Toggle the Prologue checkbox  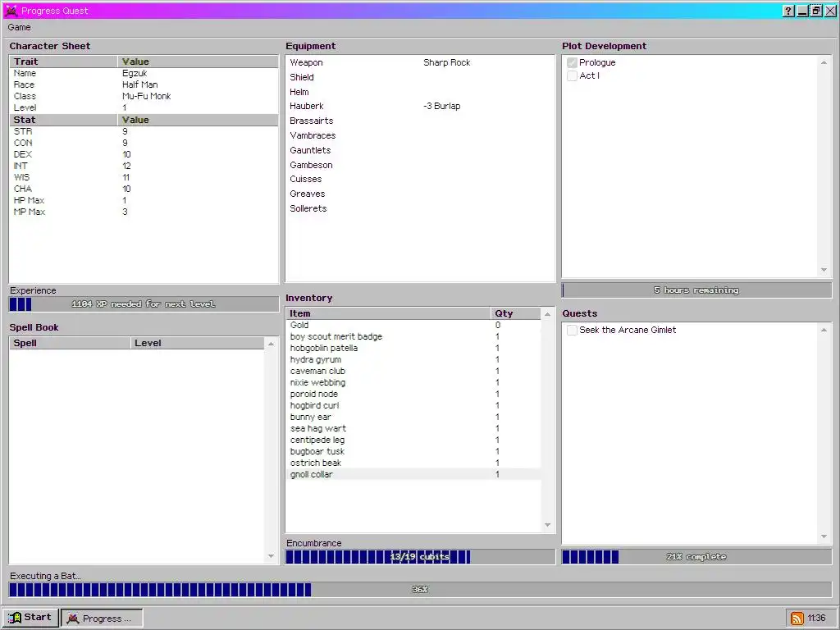click(x=572, y=62)
